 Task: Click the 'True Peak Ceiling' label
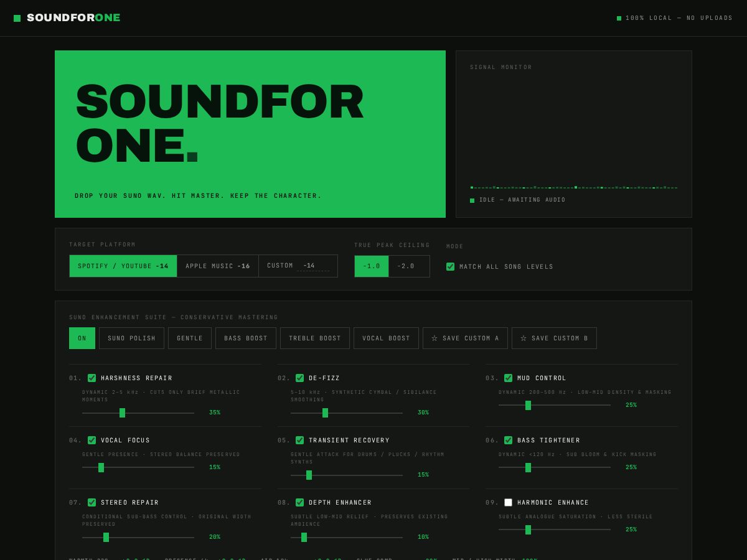[x=392, y=245]
